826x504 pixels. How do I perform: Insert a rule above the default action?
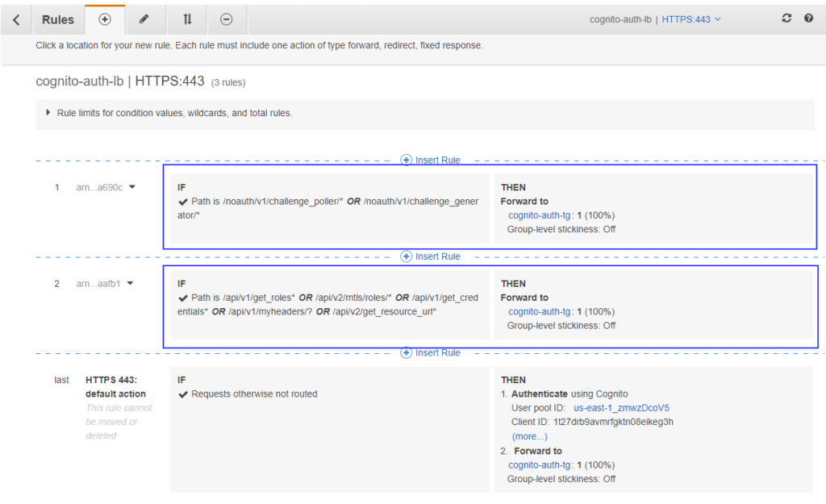(431, 353)
